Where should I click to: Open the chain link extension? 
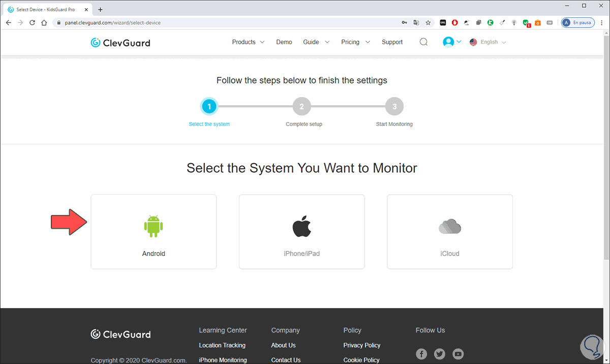coord(550,23)
